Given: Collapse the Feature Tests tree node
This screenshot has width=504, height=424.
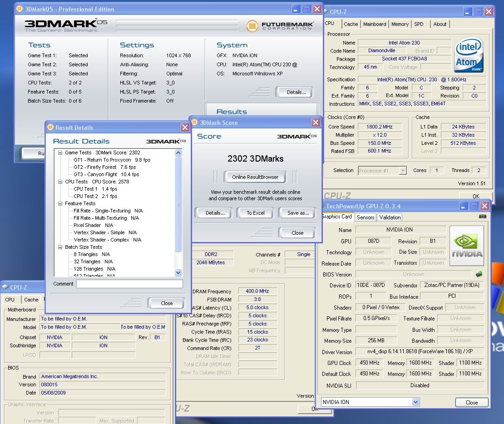Looking at the screenshot, I should click(60, 203).
